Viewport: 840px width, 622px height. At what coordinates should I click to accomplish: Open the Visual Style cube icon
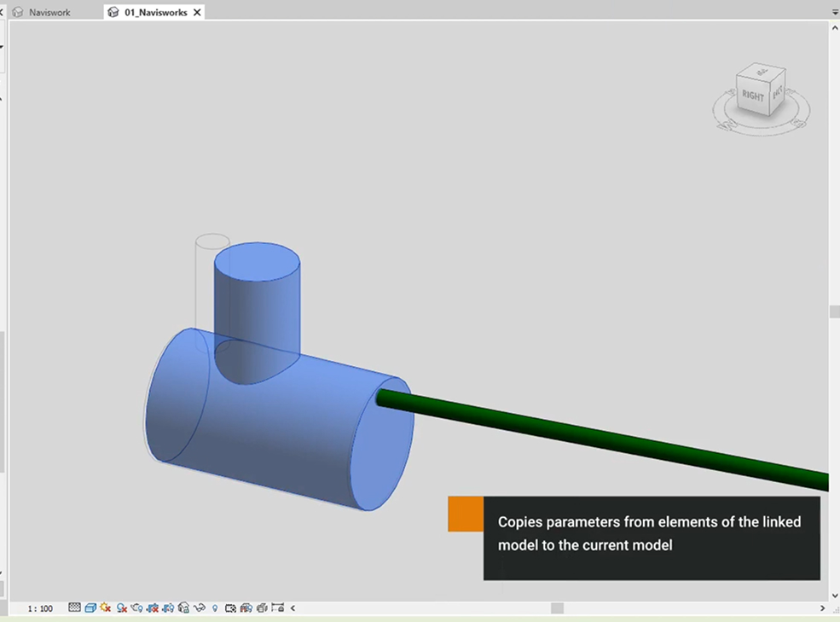tap(90, 608)
